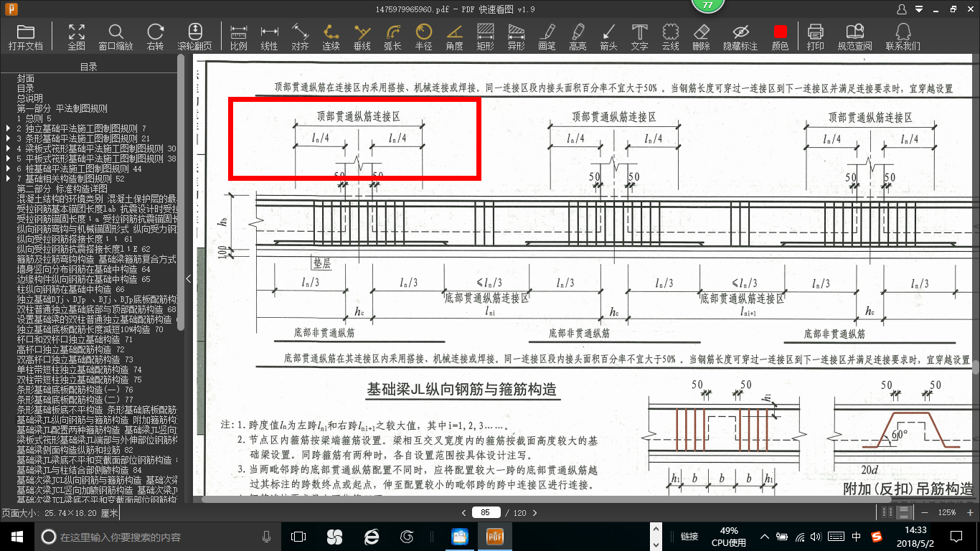This screenshot has height=551, width=980.
Task: Open outline entry 墙身竖向分布钢筋在基础中构造 64
Action: (x=84, y=269)
